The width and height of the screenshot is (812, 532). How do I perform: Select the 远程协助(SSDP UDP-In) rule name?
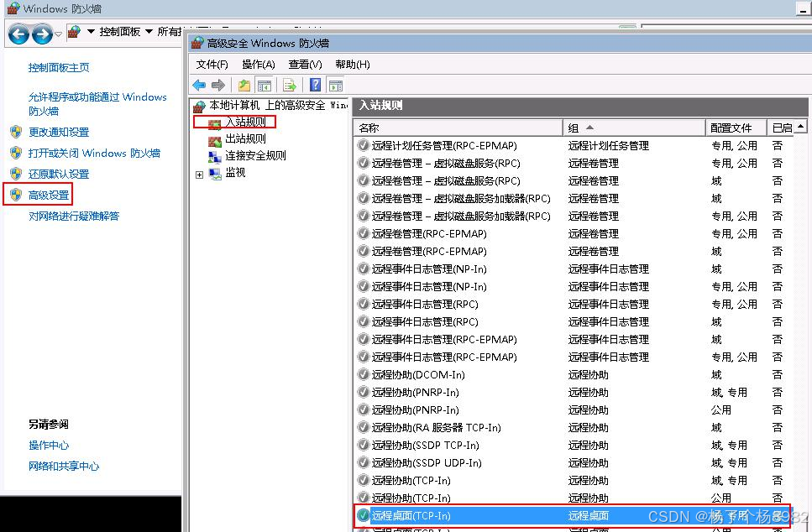pyautogui.click(x=427, y=462)
